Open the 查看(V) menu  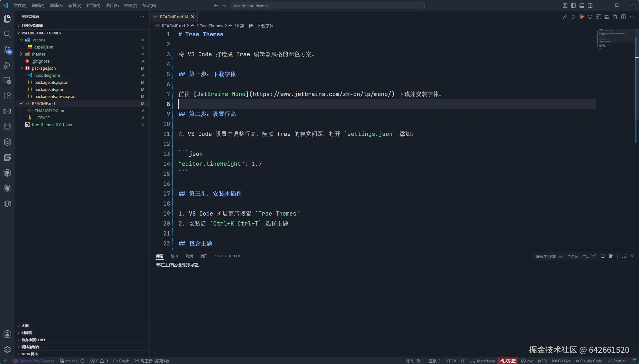pyautogui.click(x=75, y=5)
